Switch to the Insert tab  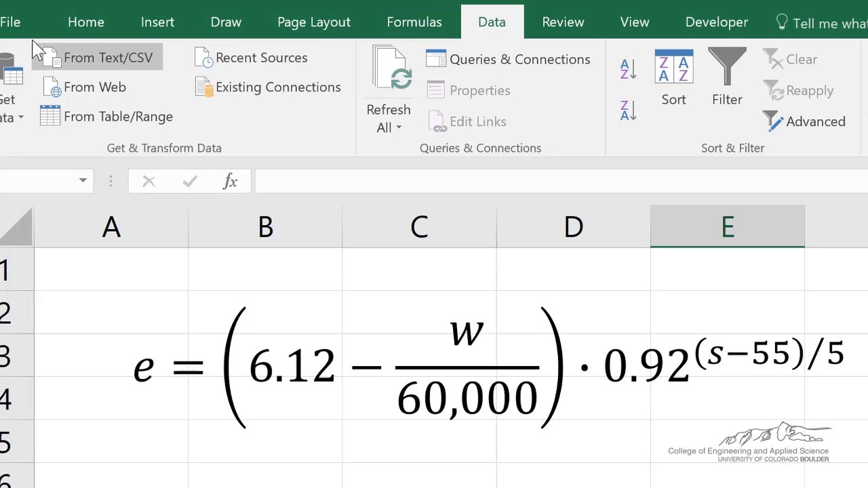click(x=157, y=22)
